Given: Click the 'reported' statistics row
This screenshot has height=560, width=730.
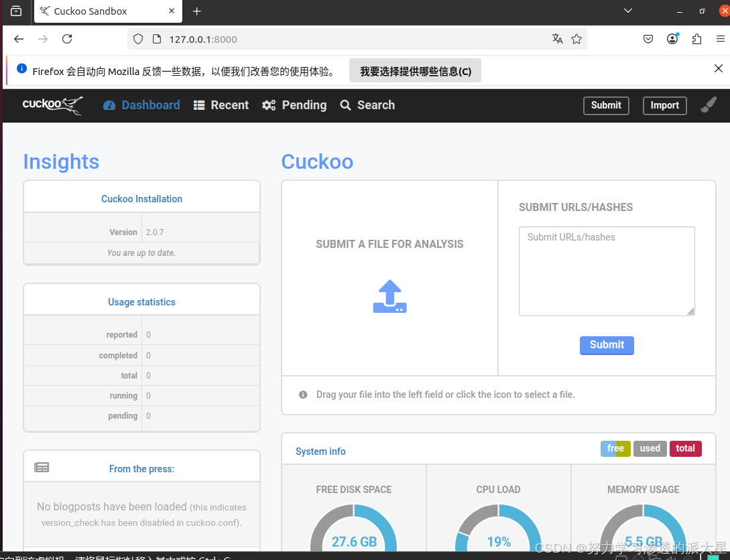Looking at the screenshot, I should pyautogui.click(x=141, y=335).
